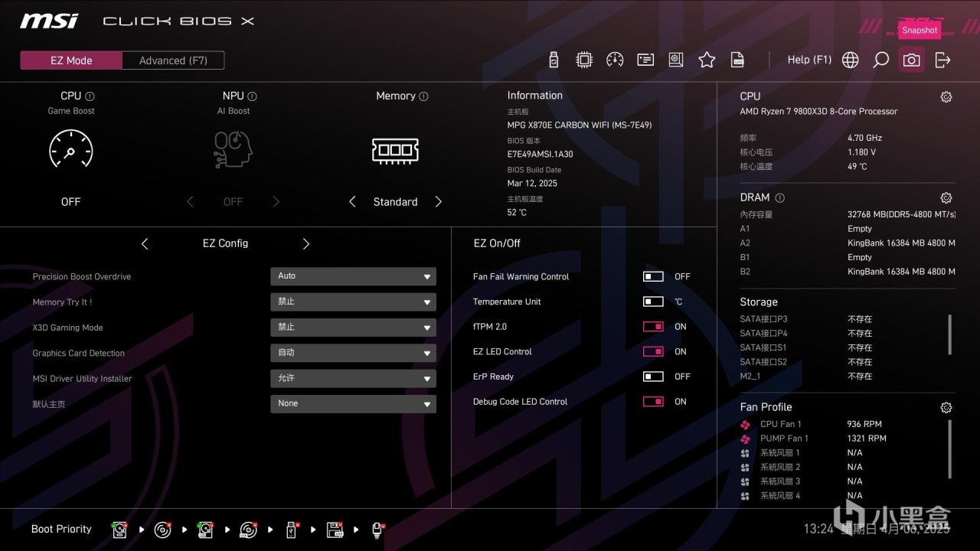Open 默认主页 dropdown set to None
The image size is (980, 551).
353,403
